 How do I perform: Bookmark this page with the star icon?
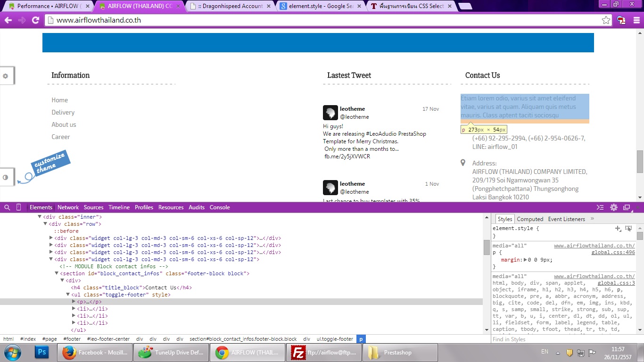[606, 20]
